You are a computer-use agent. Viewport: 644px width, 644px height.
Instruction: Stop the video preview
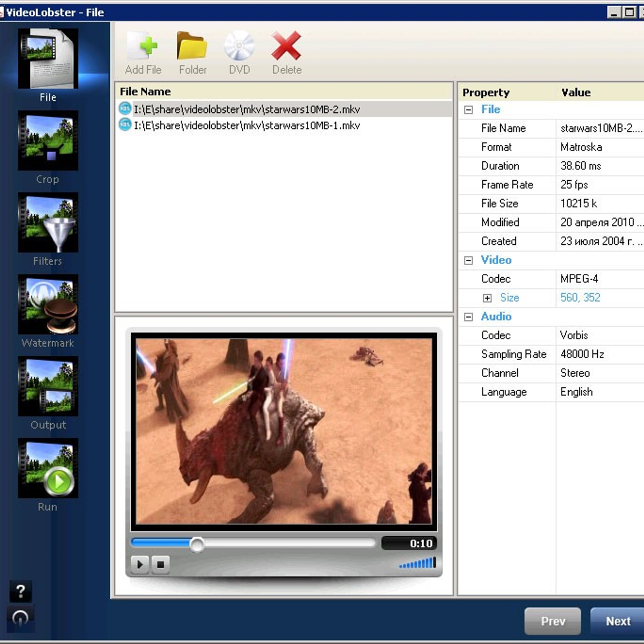160,564
